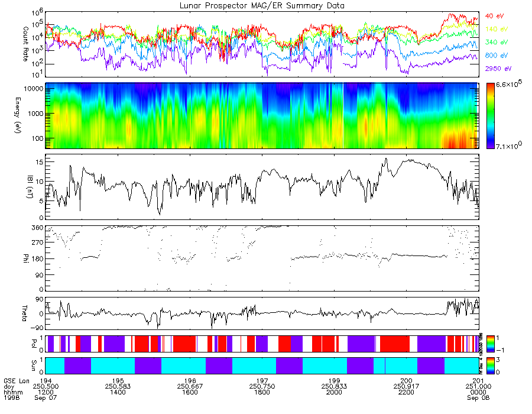Image resolution: width=532 pixels, height=414 pixels.
Task: Click the 2950 eV purple legend label
Action: click(498, 69)
